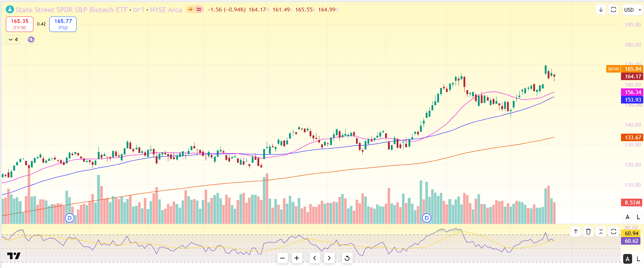Click the 1-day interval label
The image size is (644, 268).
point(139,10)
